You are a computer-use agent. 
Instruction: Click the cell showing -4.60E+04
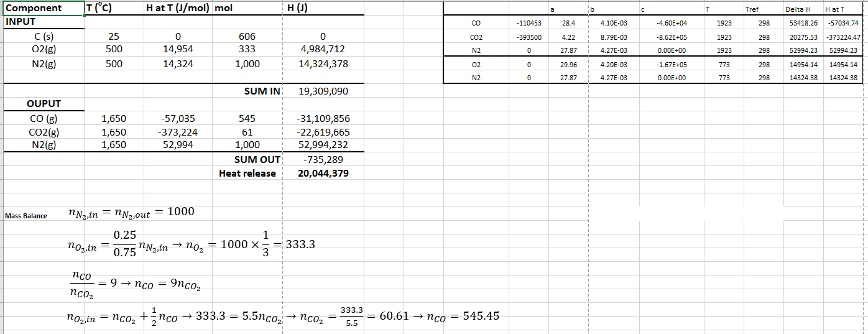pos(672,23)
